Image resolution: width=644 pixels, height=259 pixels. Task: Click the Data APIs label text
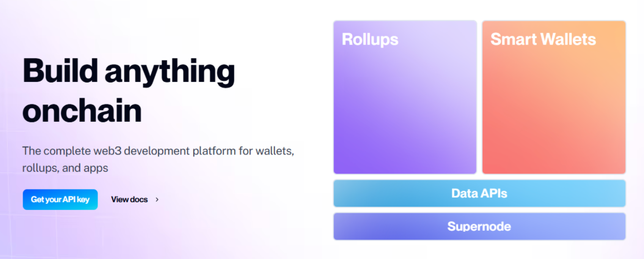click(x=479, y=193)
